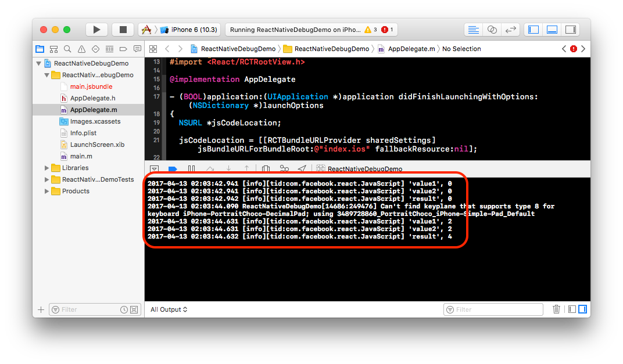623x364 pixels.
Task: Jump to the previous issue
Action: click(564, 49)
